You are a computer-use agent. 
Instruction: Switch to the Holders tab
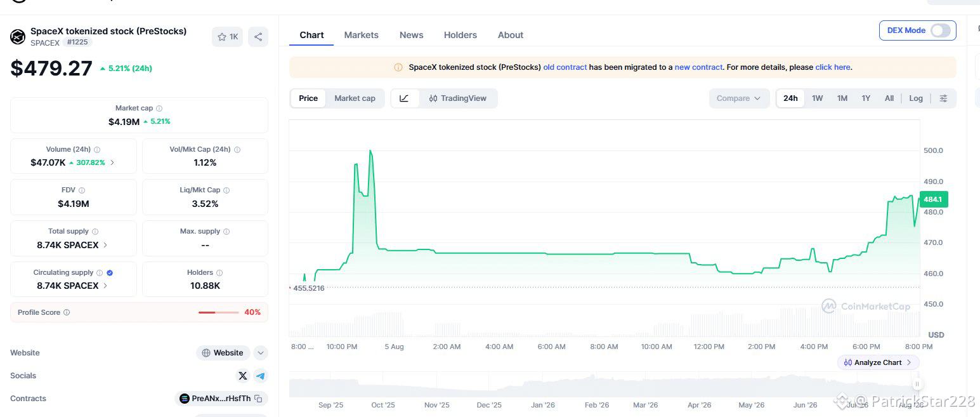[461, 35]
